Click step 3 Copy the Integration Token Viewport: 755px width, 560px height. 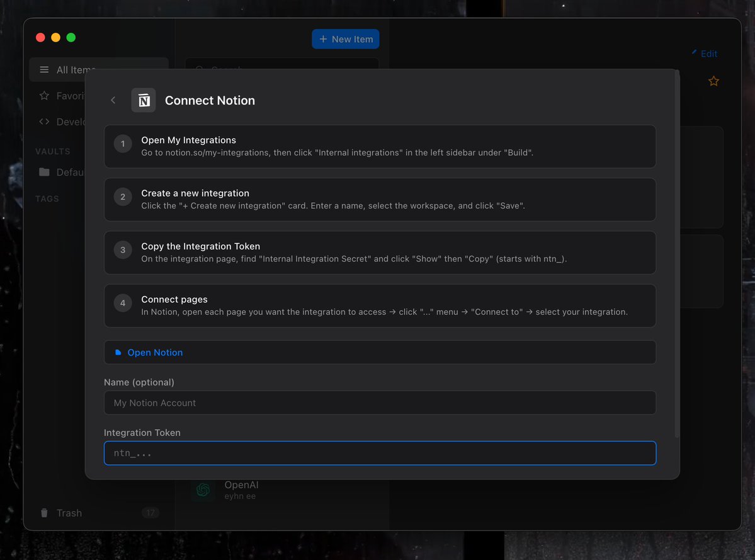pyautogui.click(x=380, y=253)
